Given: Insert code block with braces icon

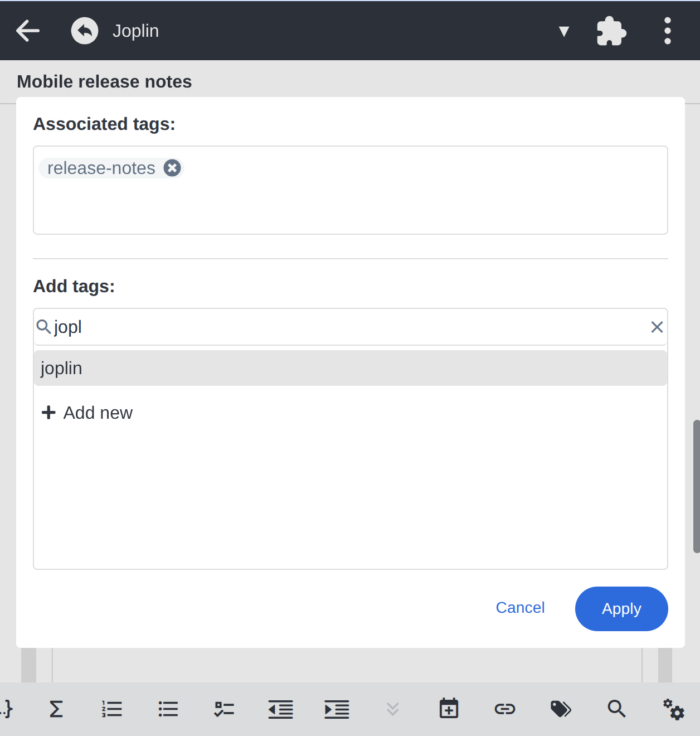Looking at the screenshot, I should [7, 709].
